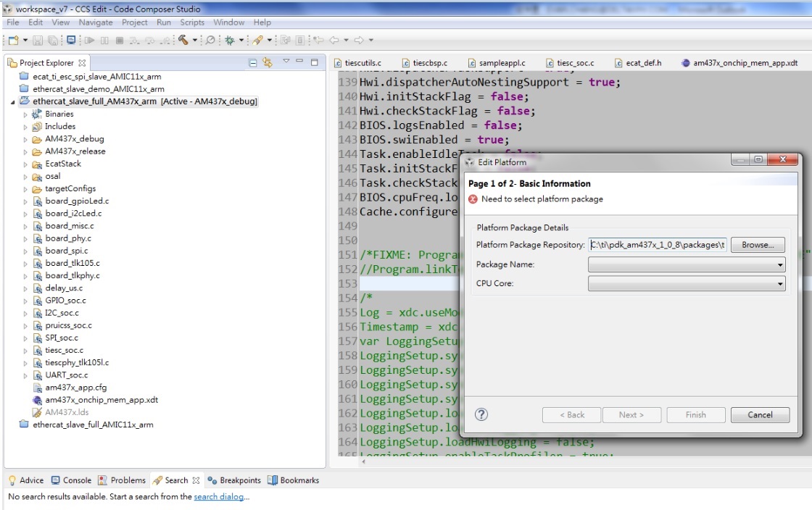Viewport: 812px width, 510px height.
Task: Open the Advice tab in the bottom panel
Action: click(26, 480)
